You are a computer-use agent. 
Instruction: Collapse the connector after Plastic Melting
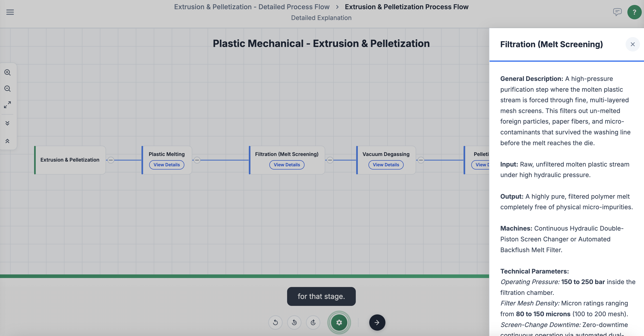197,160
